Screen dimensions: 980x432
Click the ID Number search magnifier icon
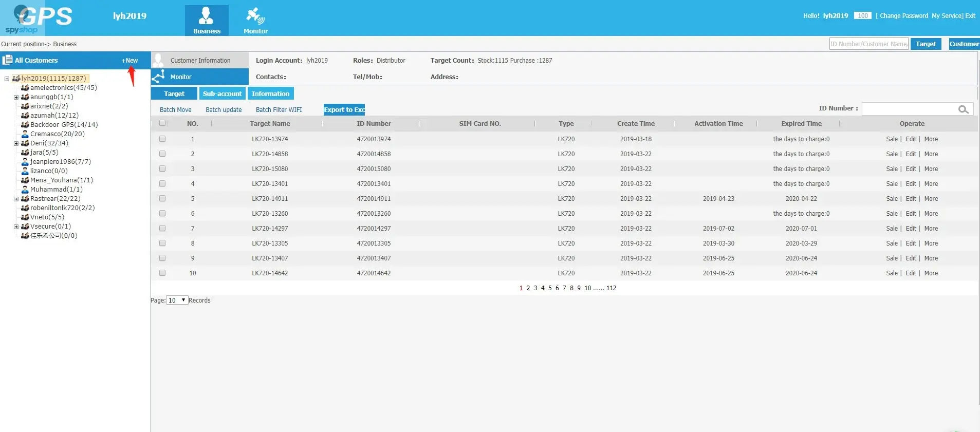pos(963,109)
